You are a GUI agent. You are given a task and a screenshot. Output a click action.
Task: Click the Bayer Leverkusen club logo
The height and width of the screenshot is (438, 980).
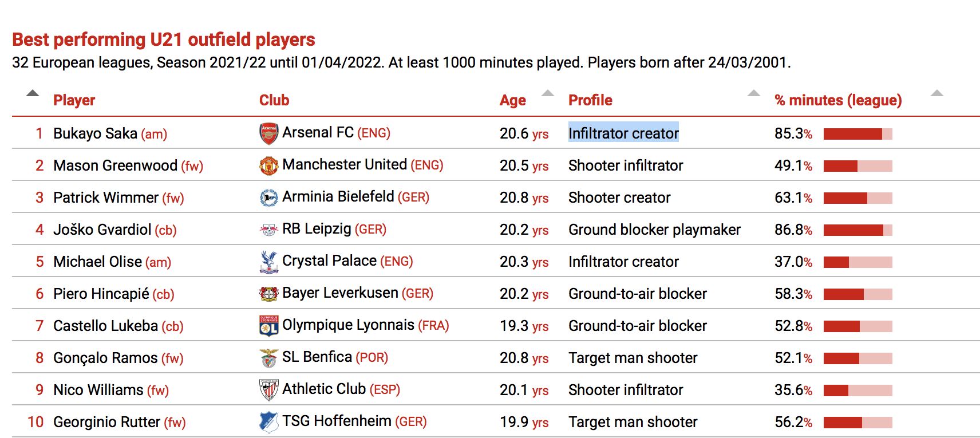point(268,294)
